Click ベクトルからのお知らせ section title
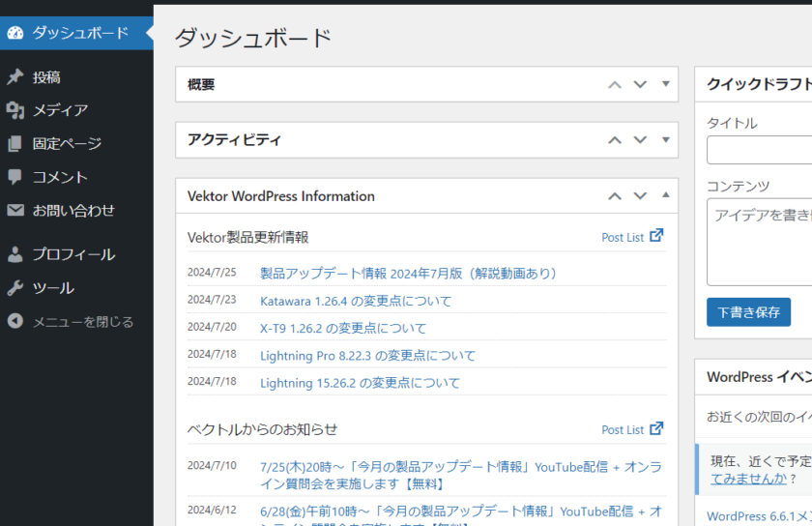This screenshot has width=812, height=526. click(263, 429)
